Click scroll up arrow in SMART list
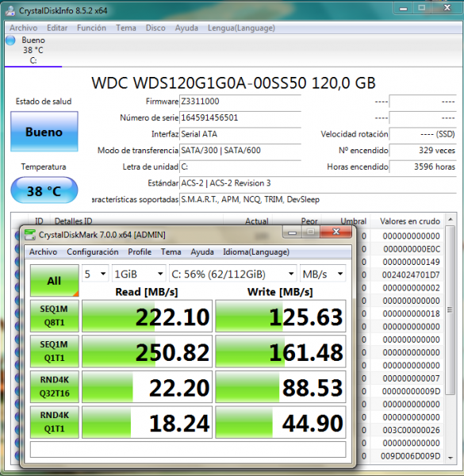The image size is (464, 476). pyautogui.click(x=451, y=219)
